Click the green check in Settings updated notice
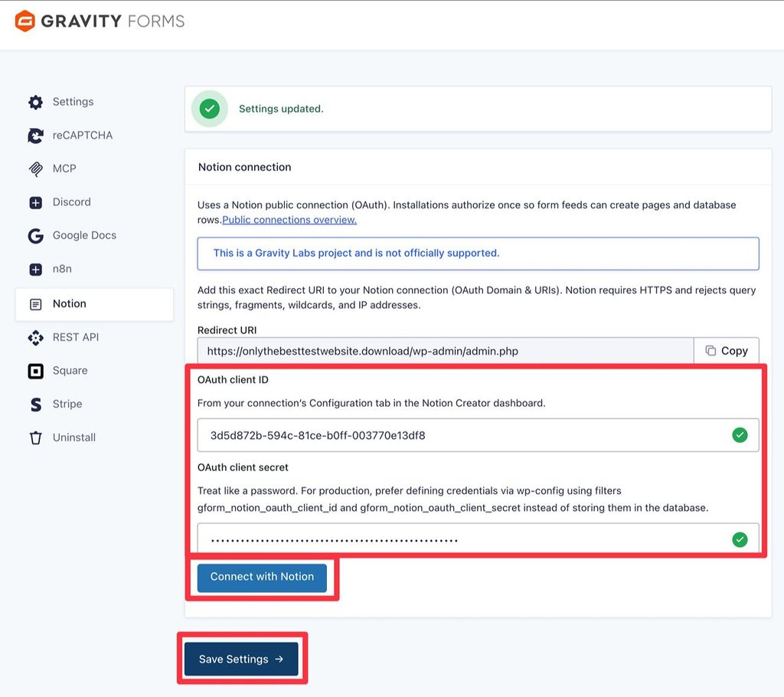Viewport: 784px width, 697px height. click(x=210, y=109)
